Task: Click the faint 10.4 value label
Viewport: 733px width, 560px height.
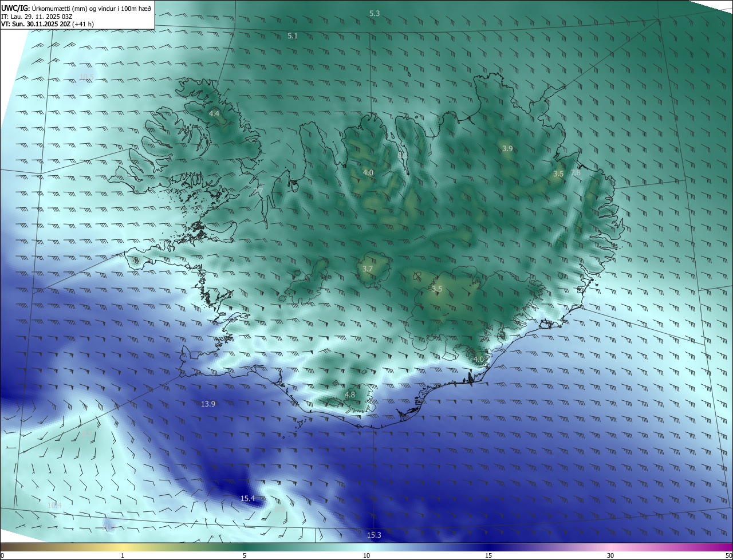Action: pyautogui.click(x=54, y=506)
